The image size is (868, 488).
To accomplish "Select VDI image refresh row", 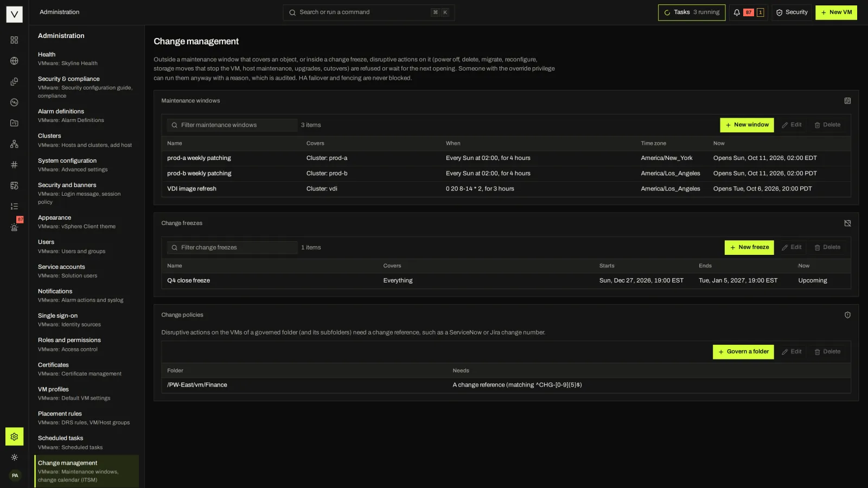I will 506,189.
